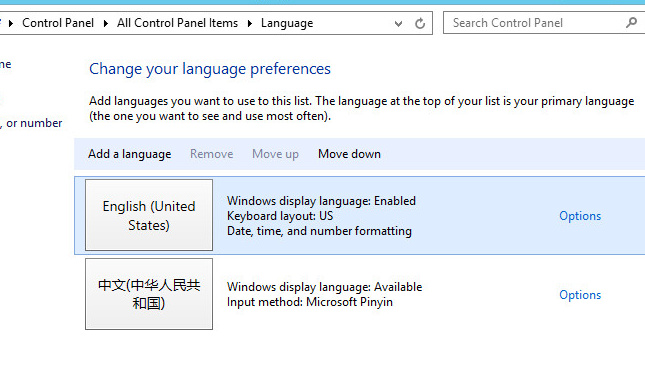Image resolution: width=645 pixels, height=370 pixels.
Task: Click 'Windows display language: Enabled' text
Action: tap(321, 201)
